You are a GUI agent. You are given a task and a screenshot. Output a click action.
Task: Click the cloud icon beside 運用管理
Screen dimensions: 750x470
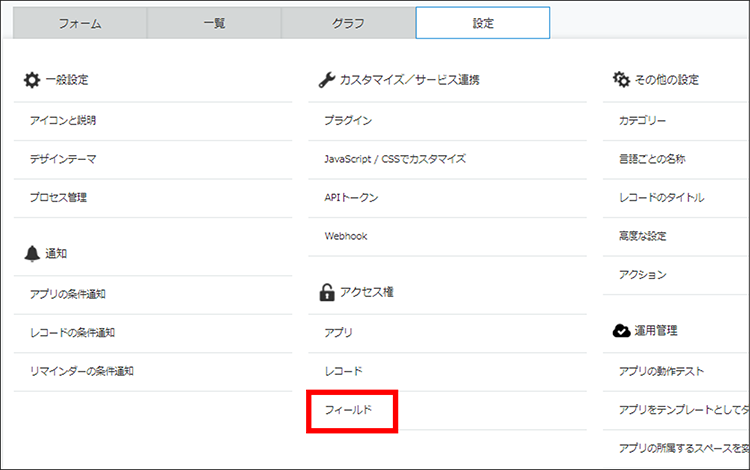621,330
